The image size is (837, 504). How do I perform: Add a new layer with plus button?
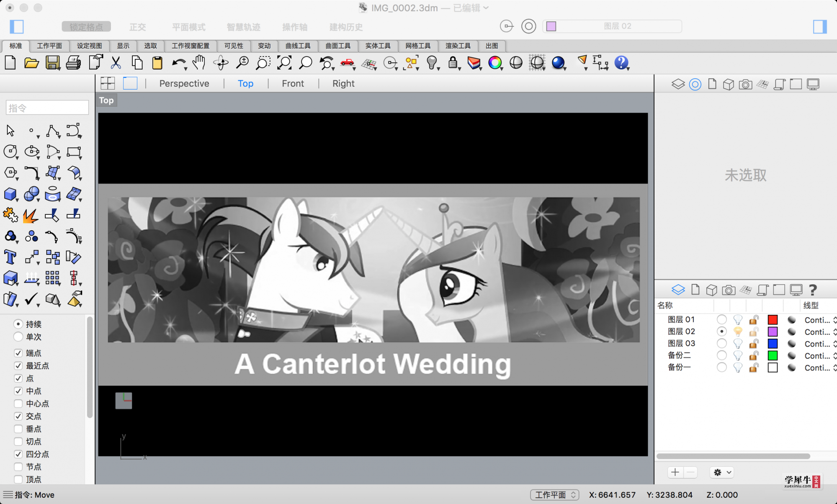(x=675, y=472)
